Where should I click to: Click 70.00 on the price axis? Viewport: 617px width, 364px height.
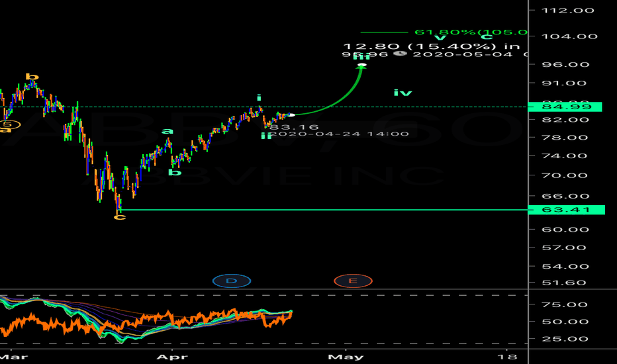pos(565,175)
